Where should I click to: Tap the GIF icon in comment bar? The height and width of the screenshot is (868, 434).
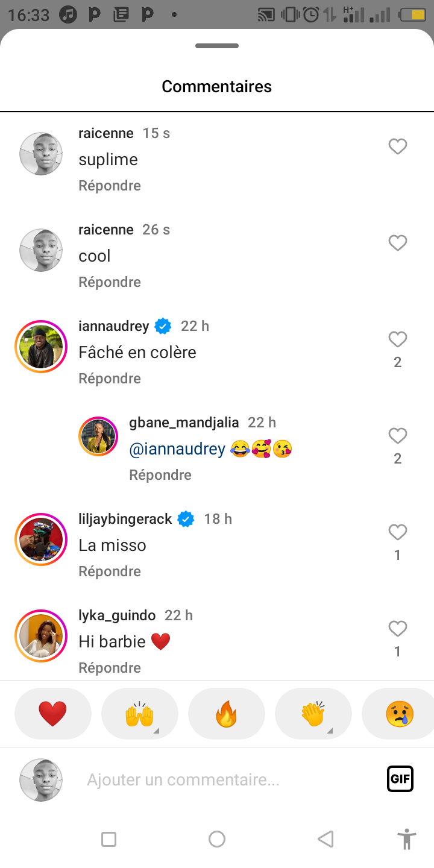[400, 779]
